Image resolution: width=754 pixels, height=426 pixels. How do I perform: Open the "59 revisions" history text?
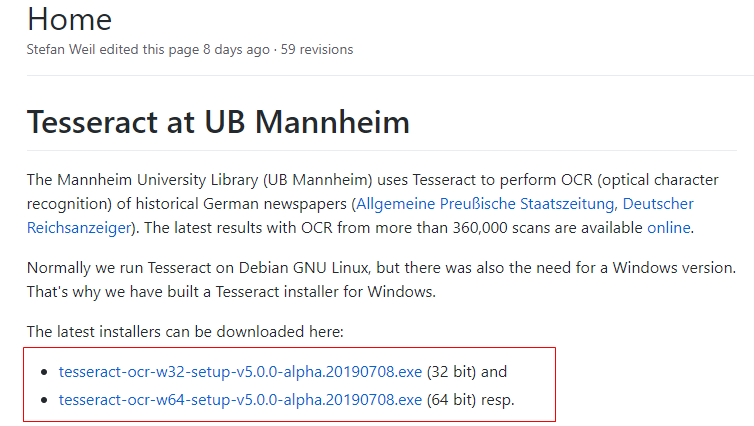point(317,49)
